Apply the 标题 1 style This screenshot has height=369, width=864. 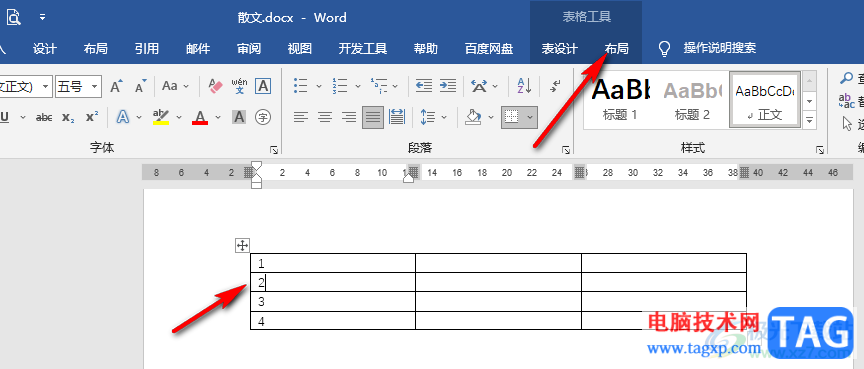(620, 100)
